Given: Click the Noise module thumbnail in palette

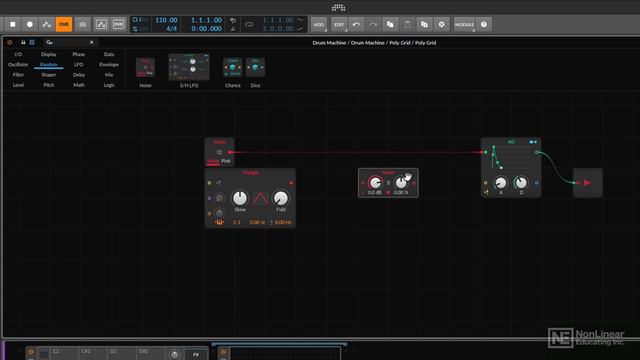Looking at the screenshot, I should point(145,67).
